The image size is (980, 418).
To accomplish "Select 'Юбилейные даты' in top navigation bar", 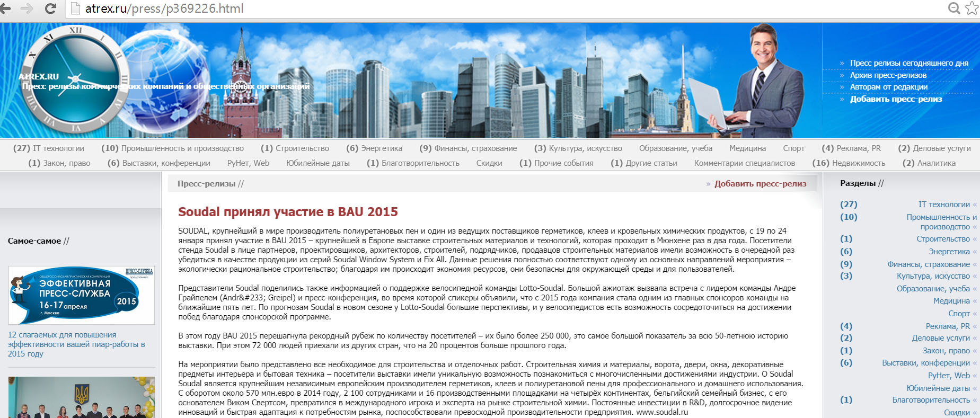I will click(x=318, y=163).
